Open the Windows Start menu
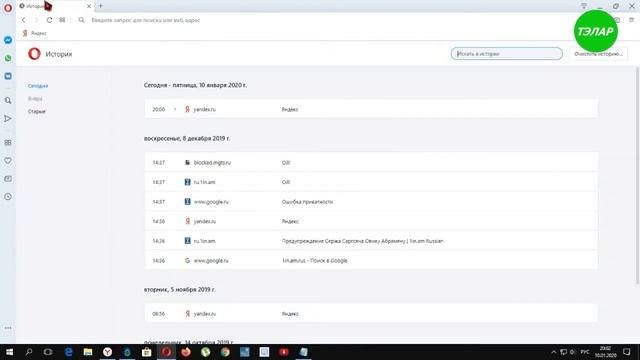Screen dimensions: 640x360 [x=9, y=352]
